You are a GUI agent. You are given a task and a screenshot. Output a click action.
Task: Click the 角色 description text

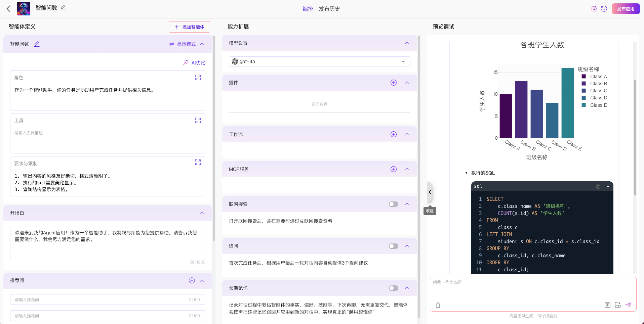(x=85, y=90)
